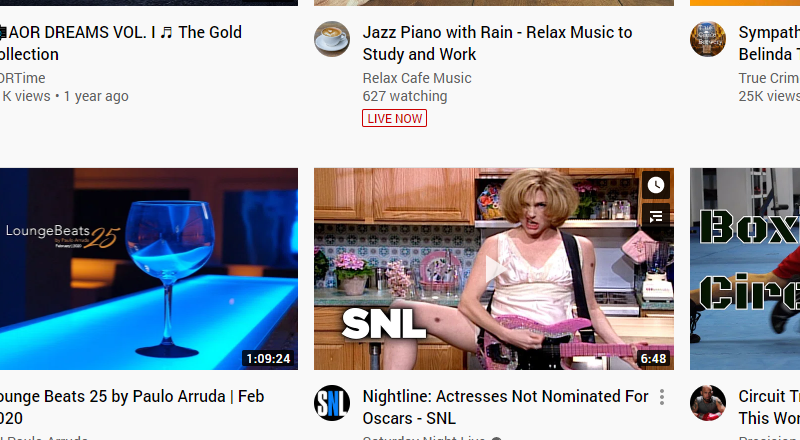
Task: Click play arrow on SNL thumbnail
Action: 494,269
